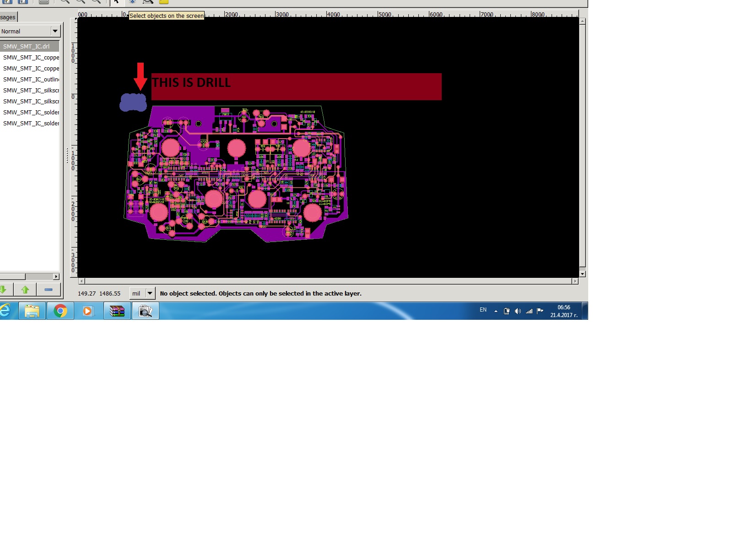Click the 'No object selected' status message

pos(261,294)
